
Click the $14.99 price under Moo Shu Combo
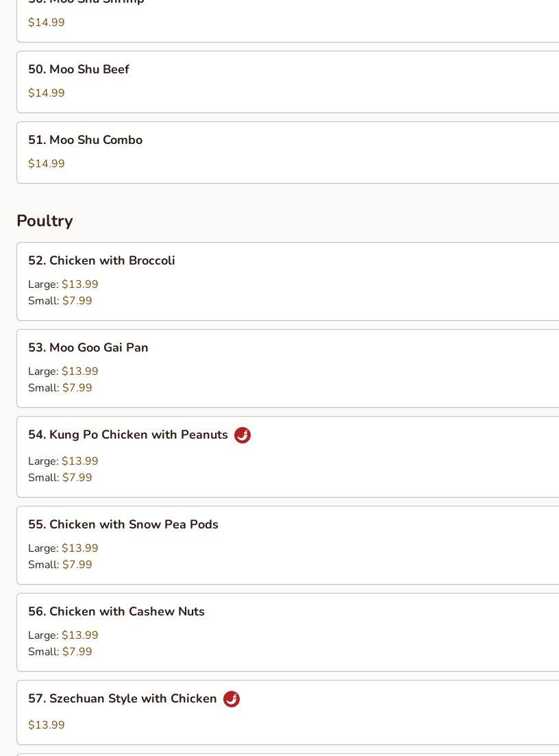[47, 163]
